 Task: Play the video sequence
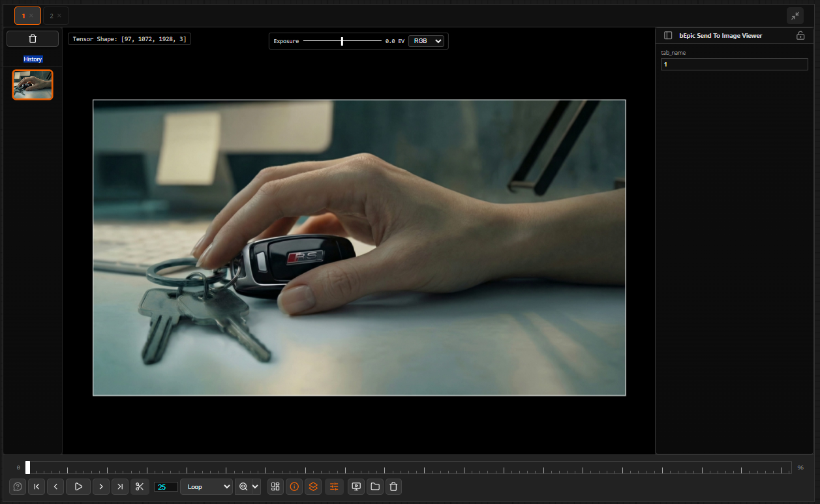[x=78, y=486]
